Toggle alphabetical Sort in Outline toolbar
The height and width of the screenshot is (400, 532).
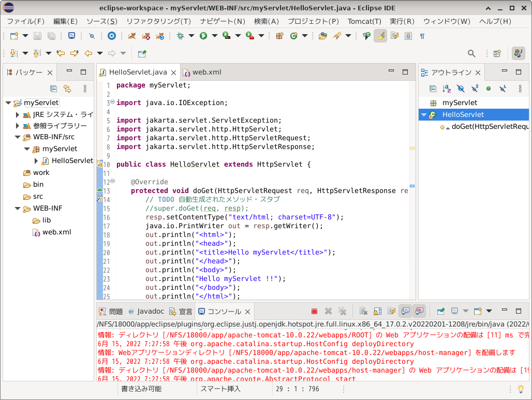pos(447,89)
